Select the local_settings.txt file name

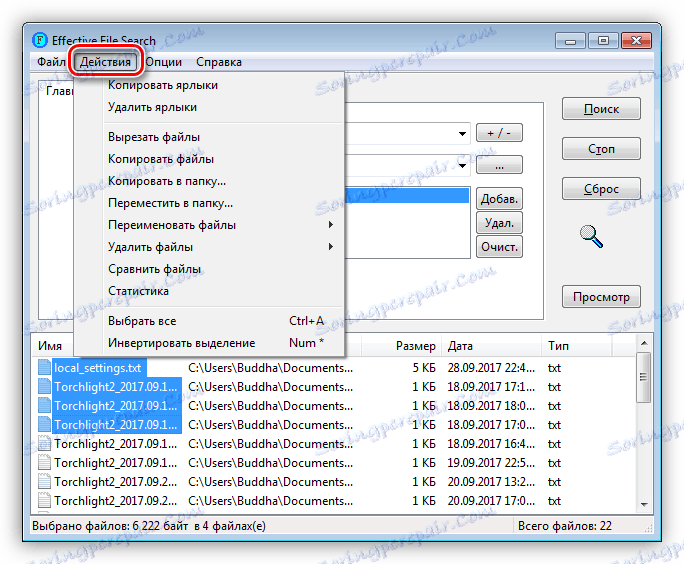coord(98,368)
